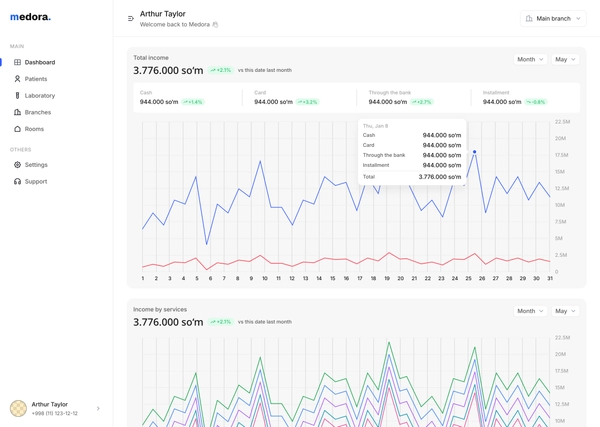600x427 pixels.
Task: Click the building icon in Main branch selector
Action: tap(529, 18)
